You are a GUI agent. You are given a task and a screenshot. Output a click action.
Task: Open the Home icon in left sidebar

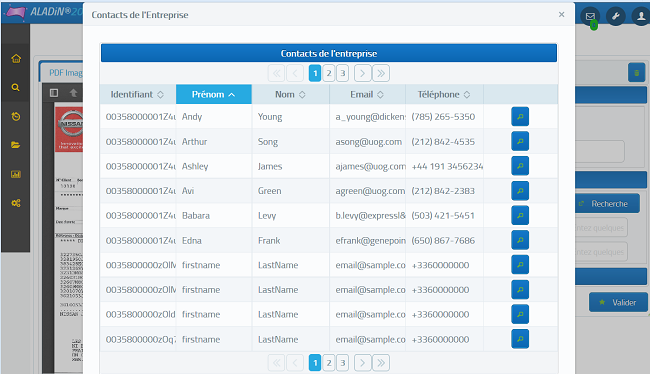pyautogui.click(x=16, y=58)
